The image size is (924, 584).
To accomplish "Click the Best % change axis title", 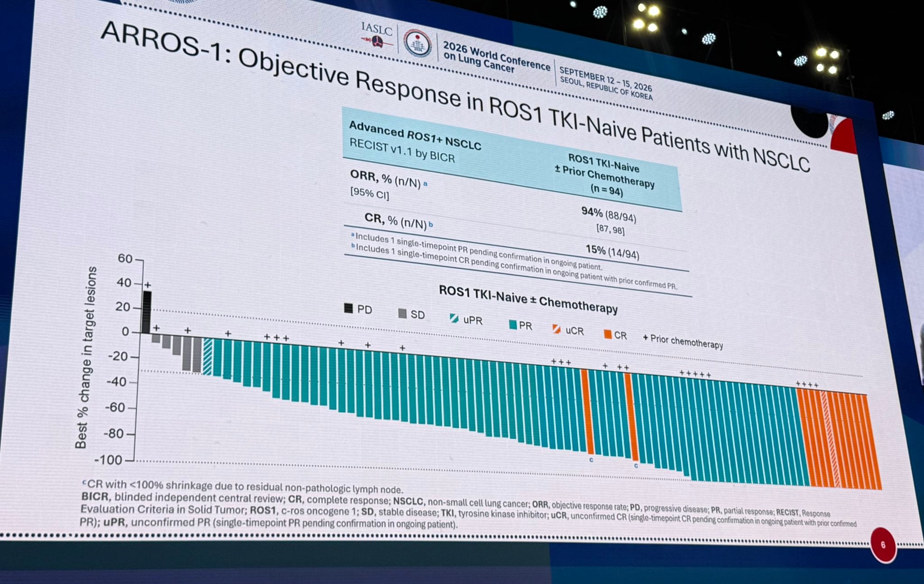I will (x=86, y=357).
